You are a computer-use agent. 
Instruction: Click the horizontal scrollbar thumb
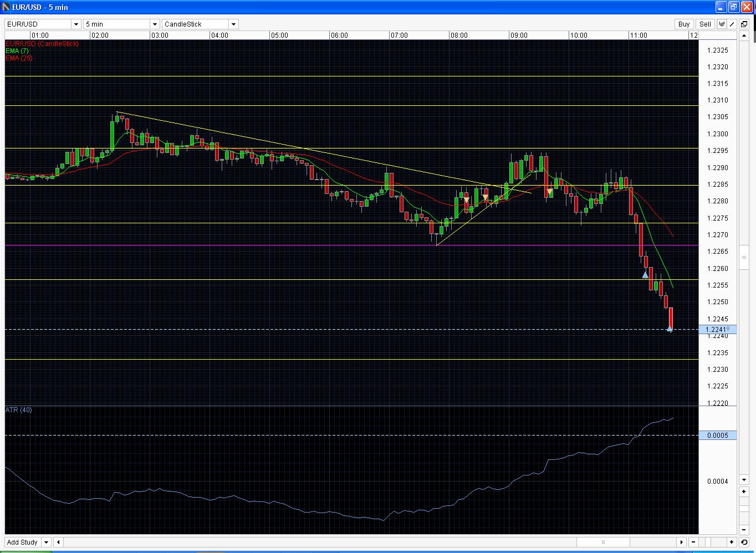tap(603, 542)
